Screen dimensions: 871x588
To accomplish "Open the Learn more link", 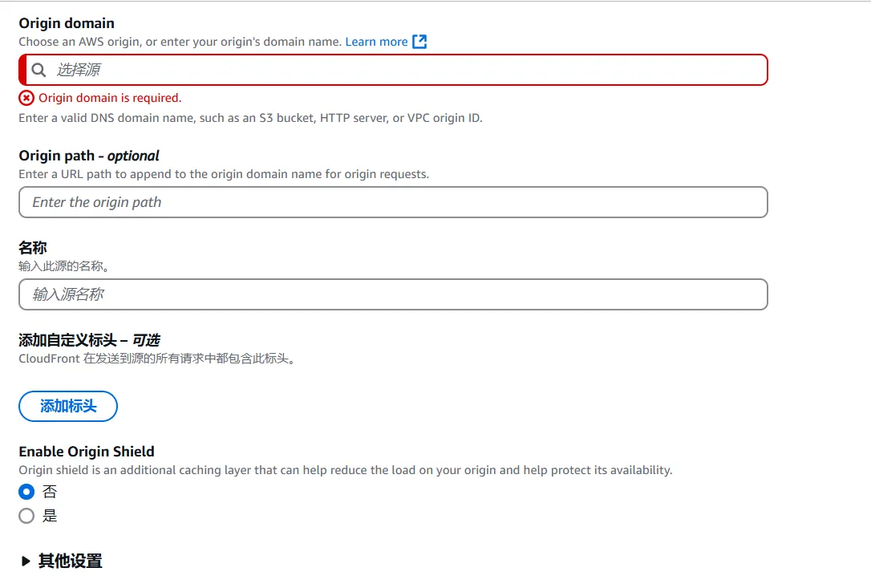I will 376,42.
